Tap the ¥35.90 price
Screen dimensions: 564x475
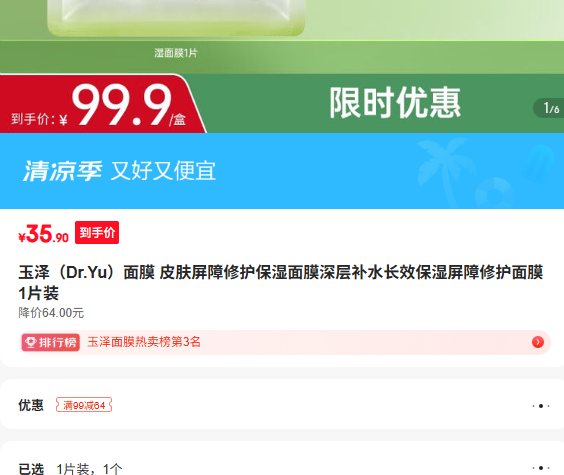(x=43, y=234)
